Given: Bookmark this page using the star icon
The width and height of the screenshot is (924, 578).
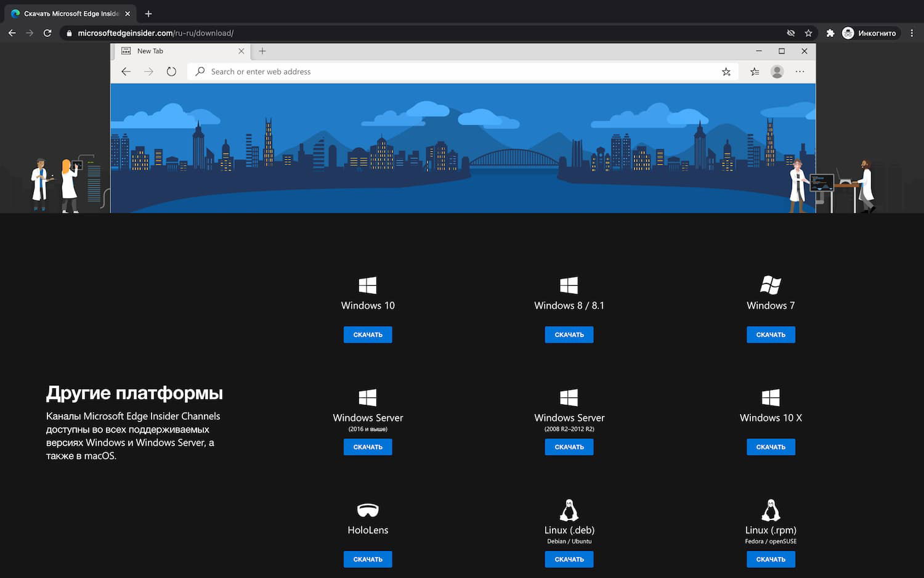Looking at the screenshot, I should click(x=808, y=33).
